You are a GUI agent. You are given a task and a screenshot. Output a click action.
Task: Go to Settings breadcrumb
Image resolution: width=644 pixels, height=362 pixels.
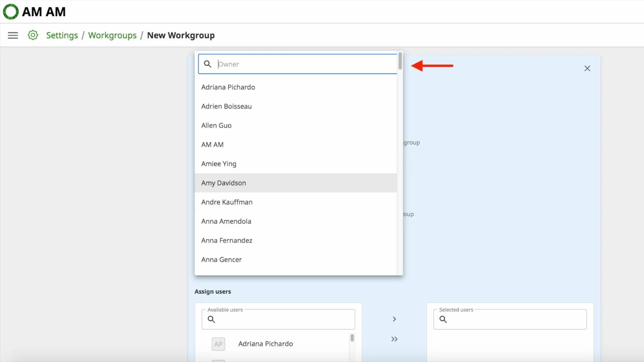click(62, 35)
